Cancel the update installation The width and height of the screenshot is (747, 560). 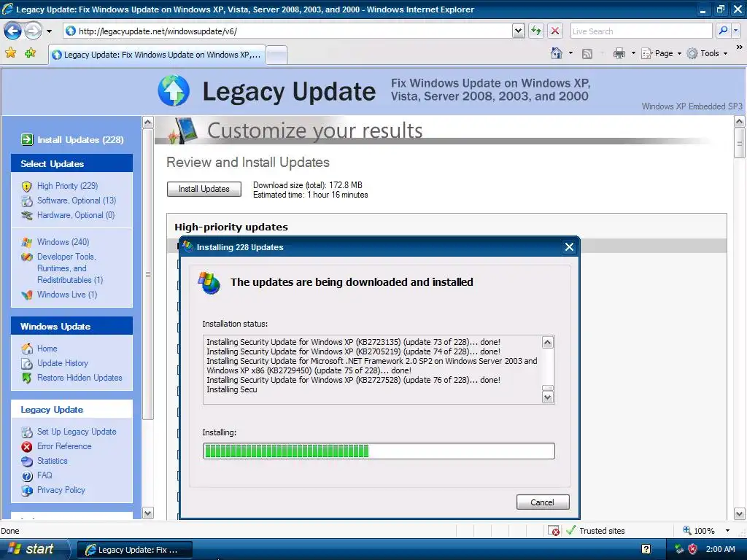coord(543,502)
